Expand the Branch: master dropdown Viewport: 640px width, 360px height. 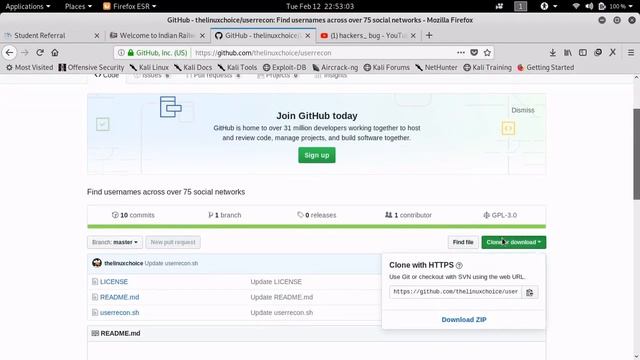coord(115,242)
